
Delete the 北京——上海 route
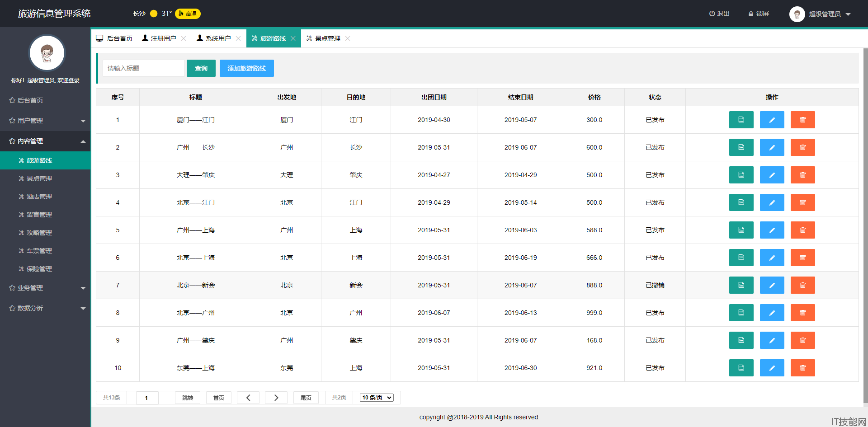802,258
